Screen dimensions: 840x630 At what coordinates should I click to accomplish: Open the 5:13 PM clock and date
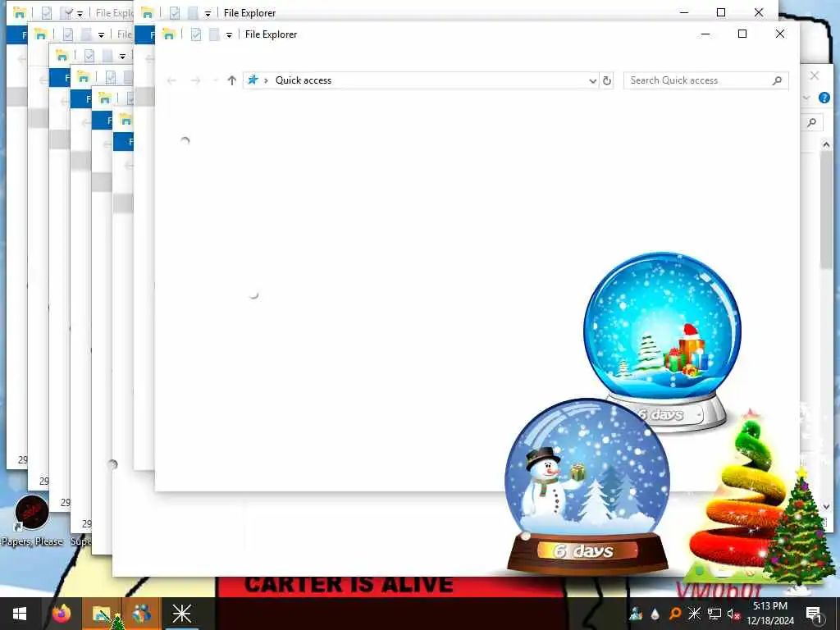point(770,614)
